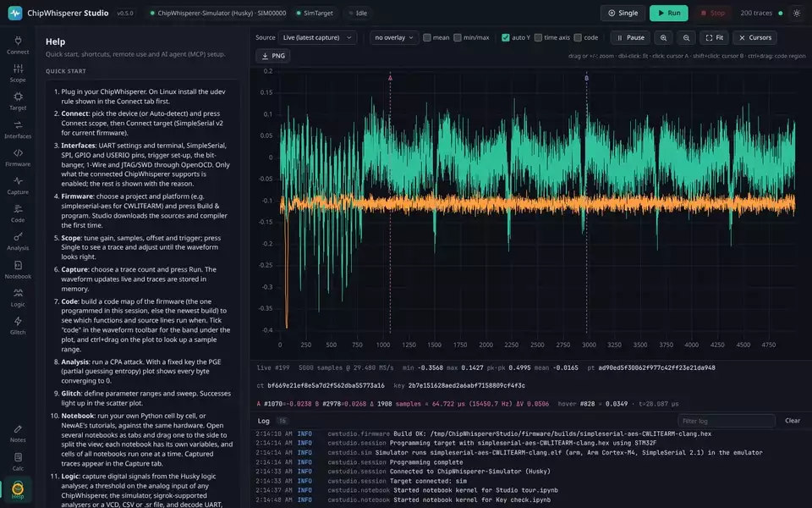Click the Help panel title
Image resolution: width=812 pixels, height=508 pixels.
pos(56,42)
